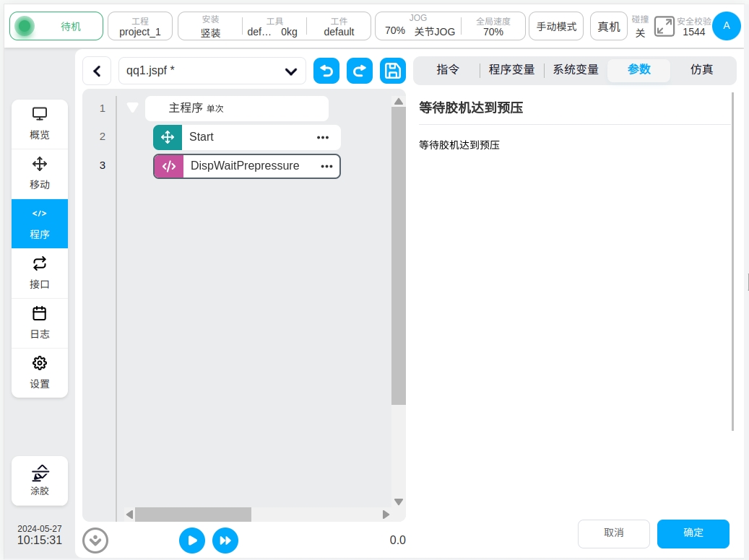The image size is (749, 560).
Task: Open the 涂胶 dispensing panel
Action: click(x=40, y=481)
